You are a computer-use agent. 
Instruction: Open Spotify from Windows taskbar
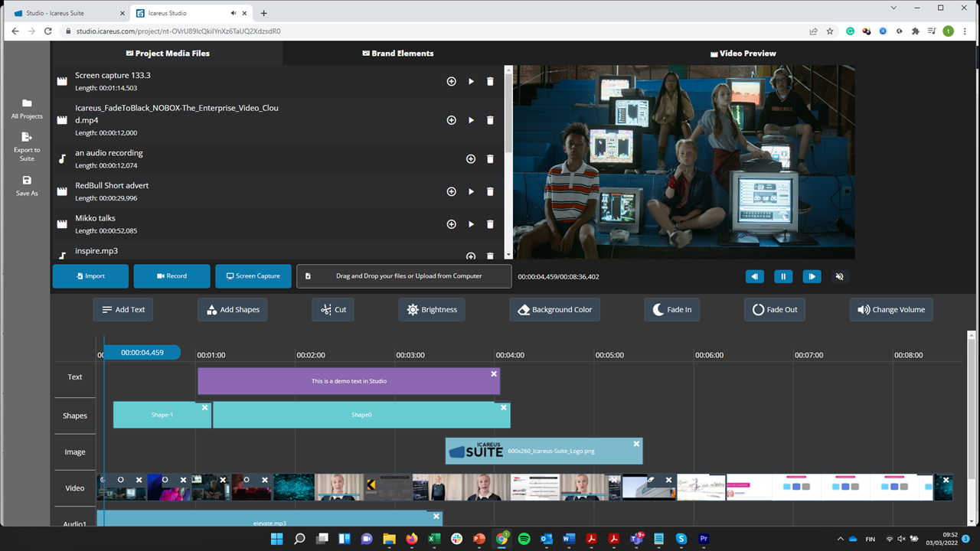click(x=524, y=539)
